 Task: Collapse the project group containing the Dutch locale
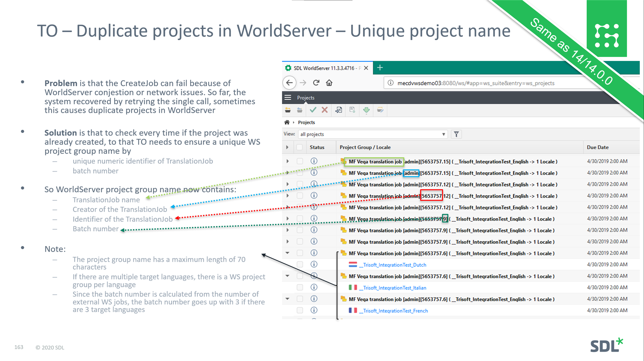pyautogui.click(x=287, y=253)
